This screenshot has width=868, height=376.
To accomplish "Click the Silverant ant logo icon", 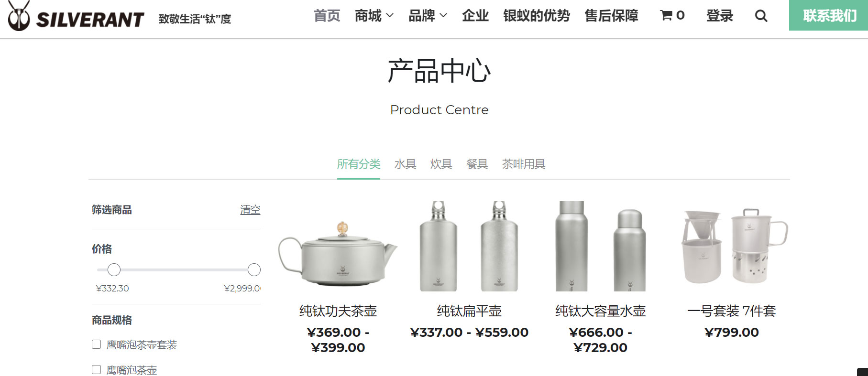I will 19,16.
